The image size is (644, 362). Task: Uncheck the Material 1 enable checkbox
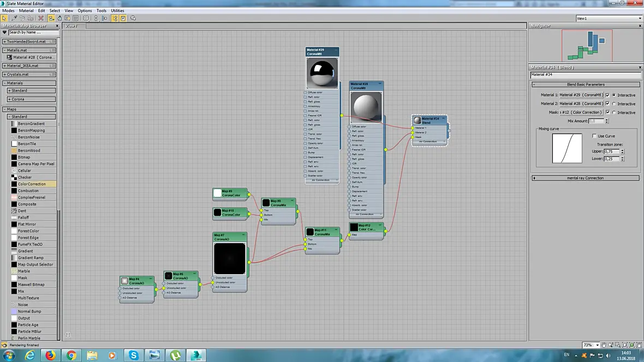pos(607,95)
